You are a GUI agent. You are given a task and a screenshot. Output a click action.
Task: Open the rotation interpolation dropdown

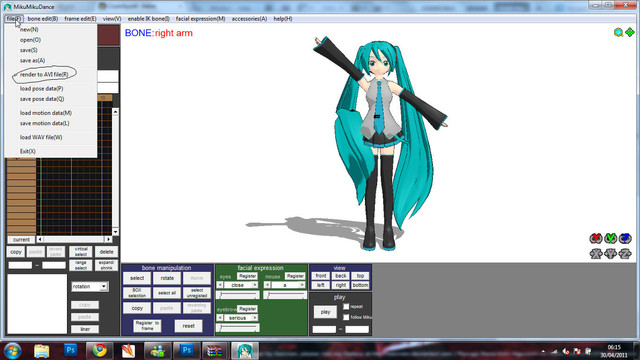click(103, 287)
